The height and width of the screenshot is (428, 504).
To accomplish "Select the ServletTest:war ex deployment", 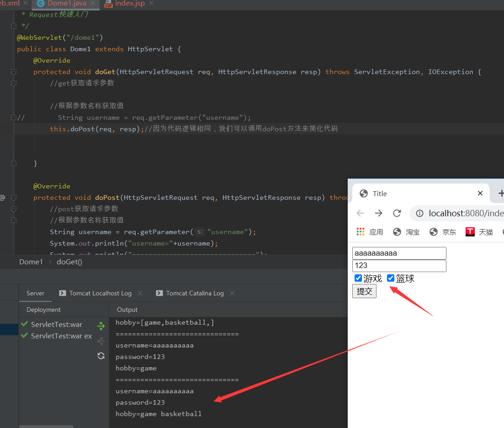I will [x=61, y=336].
